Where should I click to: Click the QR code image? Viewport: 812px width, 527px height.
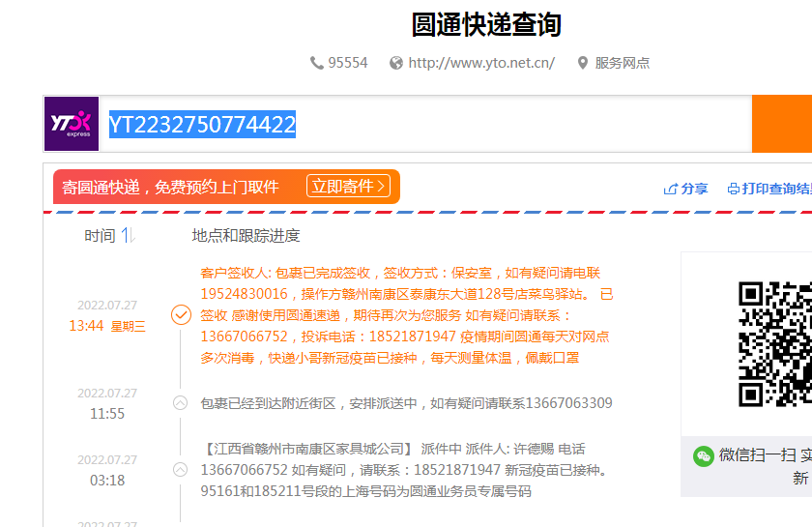pyautogui.click(x=775, y=343)
